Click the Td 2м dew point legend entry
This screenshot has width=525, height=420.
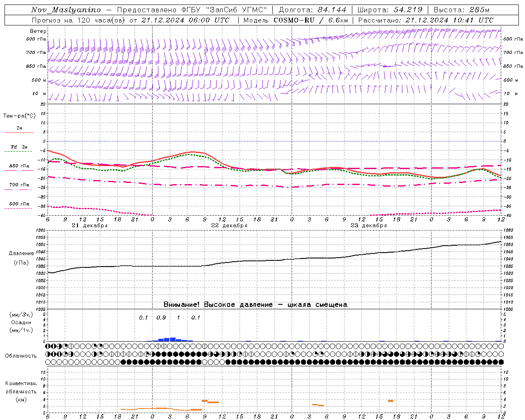coord(19,147)
